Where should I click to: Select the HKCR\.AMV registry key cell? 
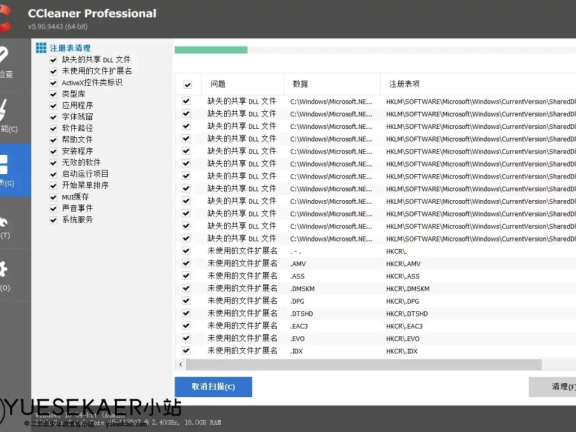pyautogui.click(x=403, y=264)
